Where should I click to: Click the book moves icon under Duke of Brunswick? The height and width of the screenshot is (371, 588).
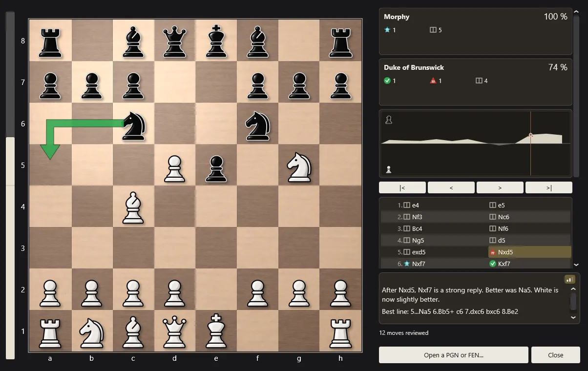[x=479, y=81]
